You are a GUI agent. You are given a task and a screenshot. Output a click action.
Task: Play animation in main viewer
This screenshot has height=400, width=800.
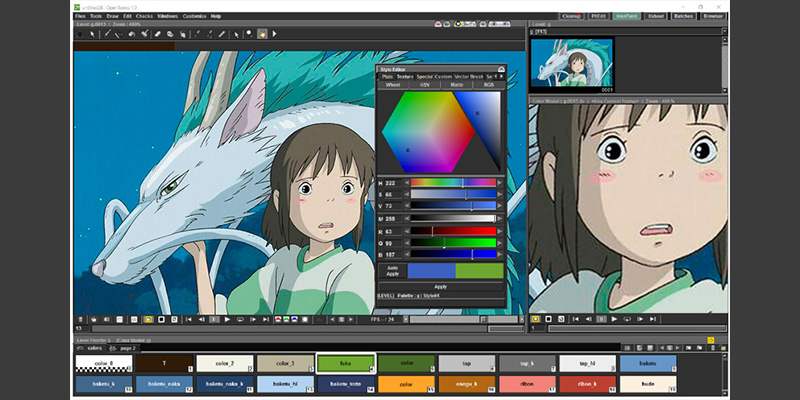227,319
